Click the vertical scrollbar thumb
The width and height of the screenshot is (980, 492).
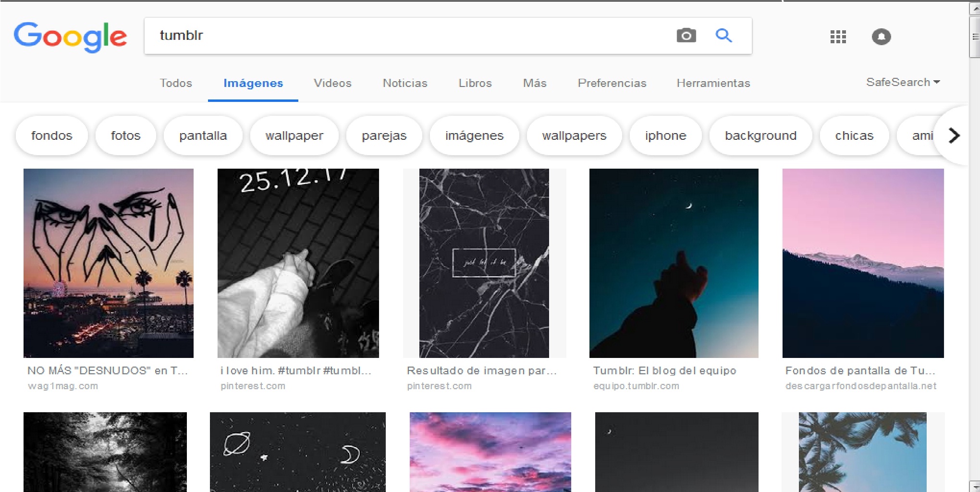pos(975,37)
